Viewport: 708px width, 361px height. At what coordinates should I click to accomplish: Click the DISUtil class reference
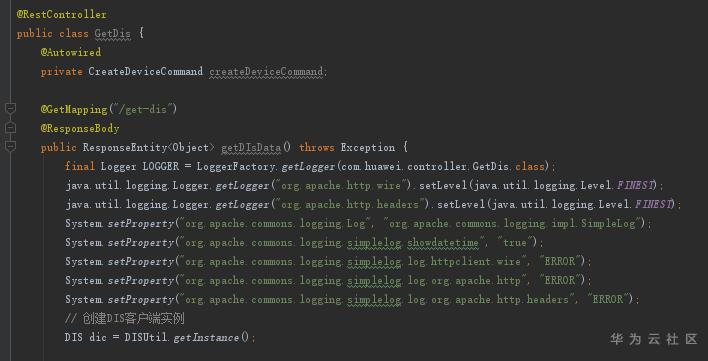click(146, 338)
